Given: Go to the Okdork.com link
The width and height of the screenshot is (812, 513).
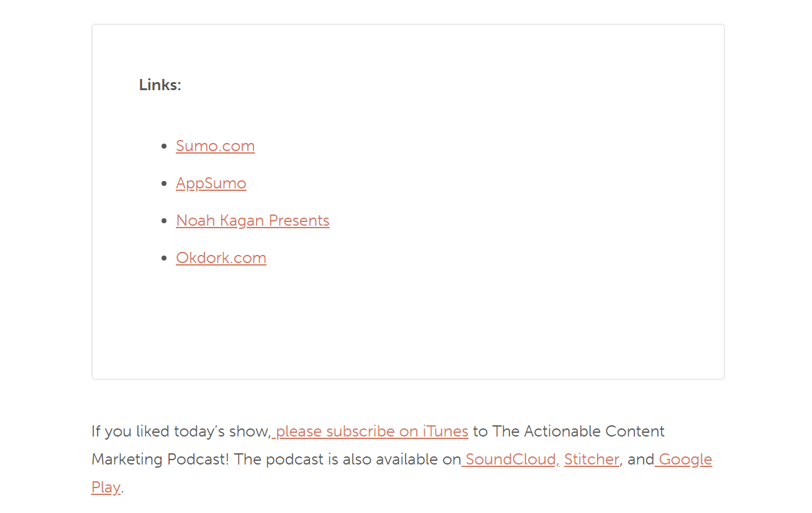Looking at the screenshot, I should pos(221,258).
